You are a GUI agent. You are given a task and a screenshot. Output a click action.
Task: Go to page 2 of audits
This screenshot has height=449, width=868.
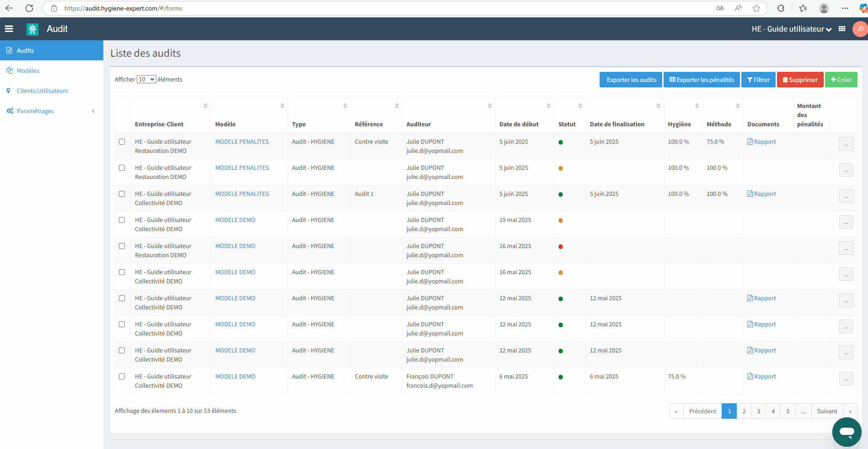tap(744, 411)
